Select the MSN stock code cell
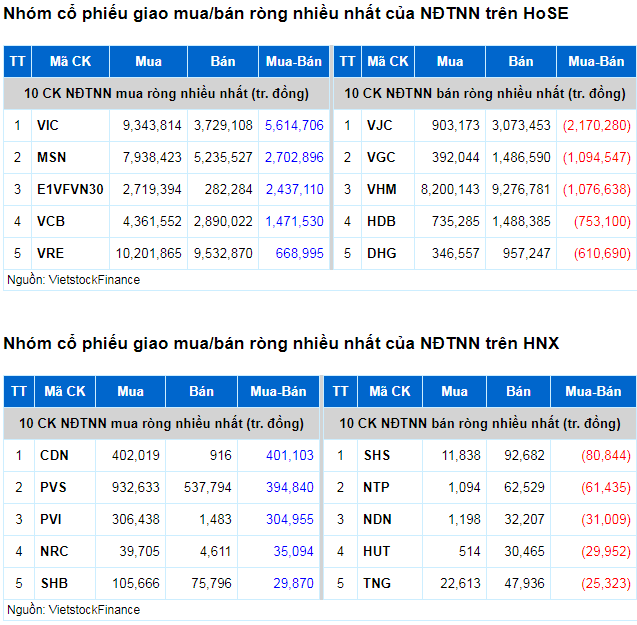Screen dimensions: 637x625 tap(52, 157)
